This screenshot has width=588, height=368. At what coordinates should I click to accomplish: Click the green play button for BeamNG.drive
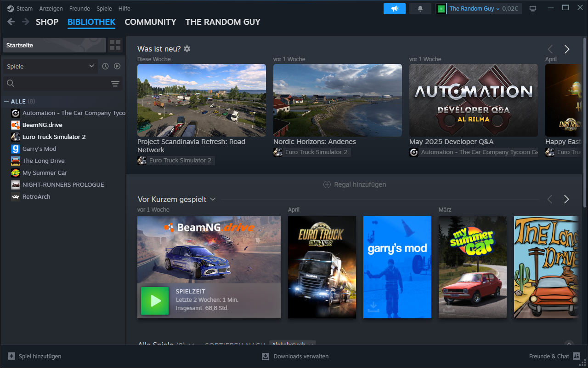click(155, 301)
